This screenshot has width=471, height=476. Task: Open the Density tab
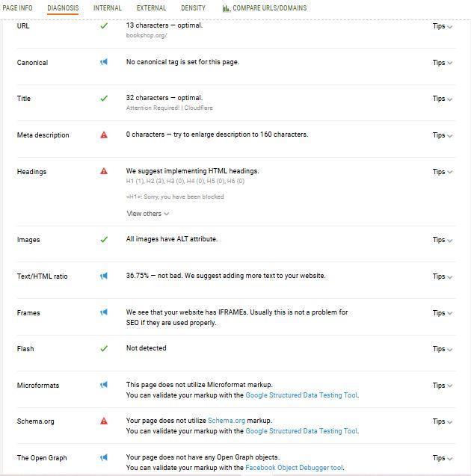(x=193, y=8)
